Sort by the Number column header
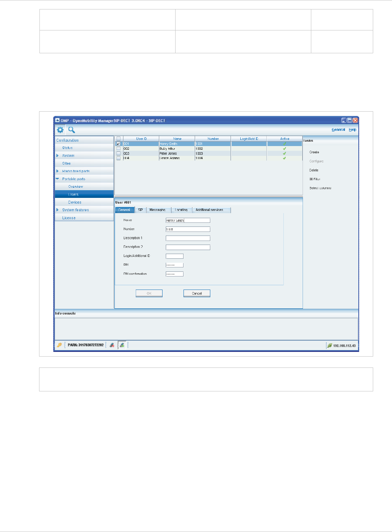Viewport: 392px width, 532px height. click(213, 139)
